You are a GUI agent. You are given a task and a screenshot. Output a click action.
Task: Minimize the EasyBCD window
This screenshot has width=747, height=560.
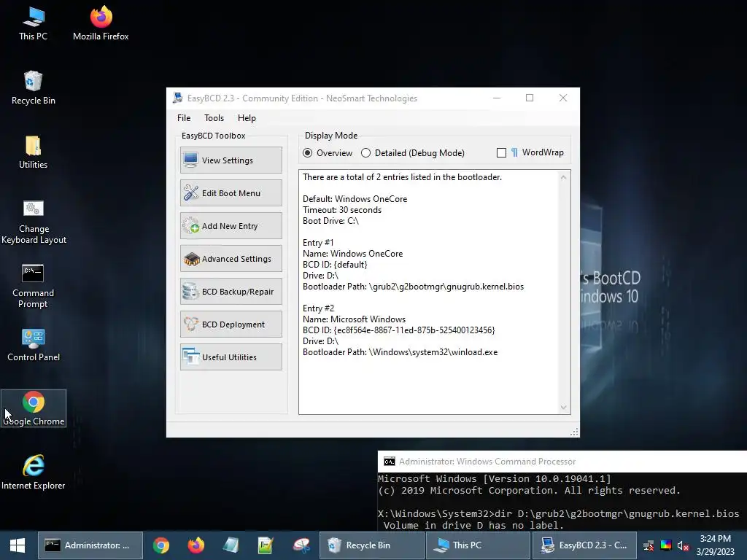[x=496, y=98]
